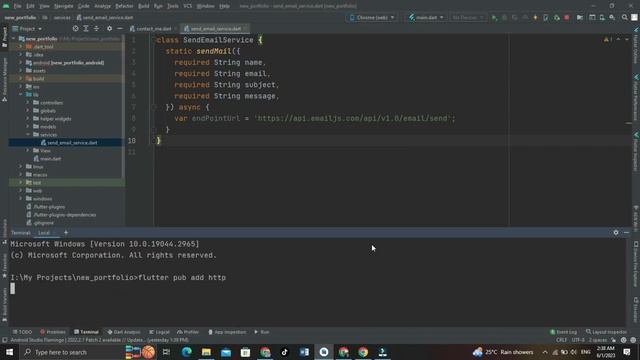This screenshot has height=360, width=640.
Task: Open the Windows Start menu
Action: tap(9, 352)
